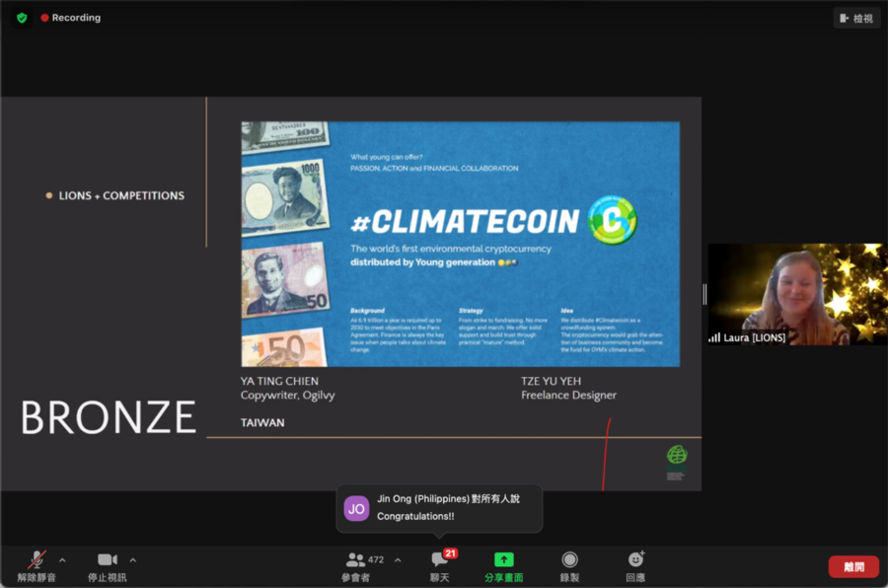The height and width of the screenshot is (588, 888).
Task: Click the green encryption shield icon
Action: (x=22, y=18)
